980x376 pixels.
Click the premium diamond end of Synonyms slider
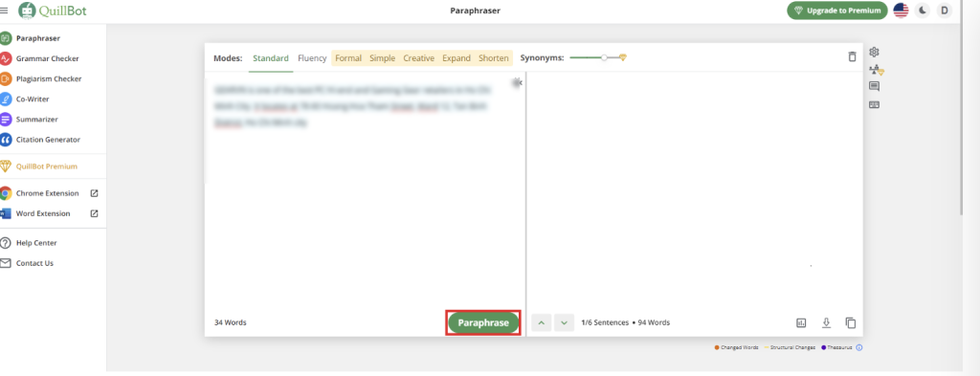[622, 57]
